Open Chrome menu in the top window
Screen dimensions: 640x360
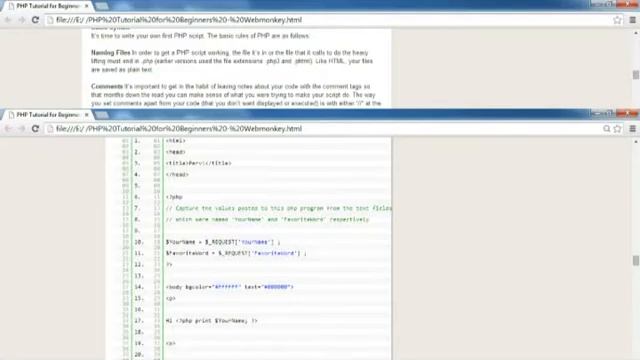point(632,20)
